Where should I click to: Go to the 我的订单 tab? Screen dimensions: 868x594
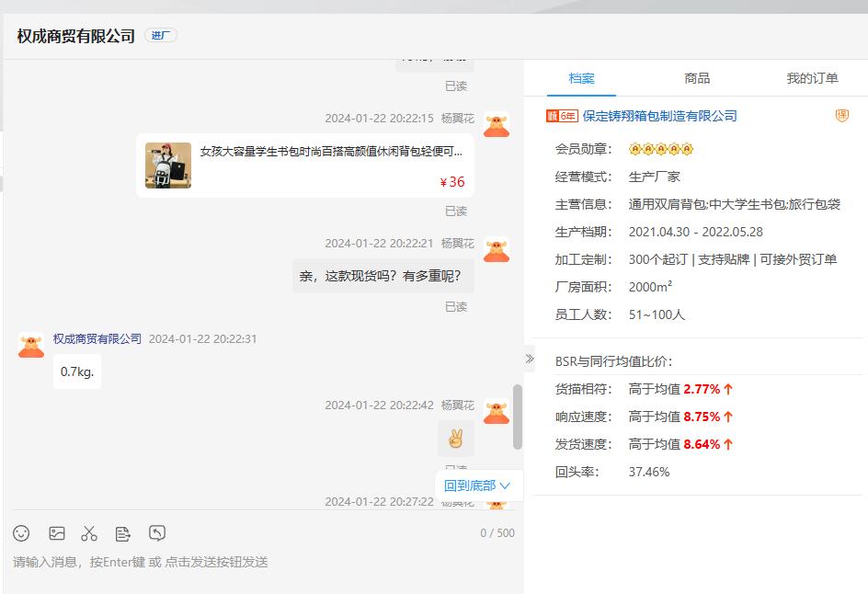click(812, 78)
